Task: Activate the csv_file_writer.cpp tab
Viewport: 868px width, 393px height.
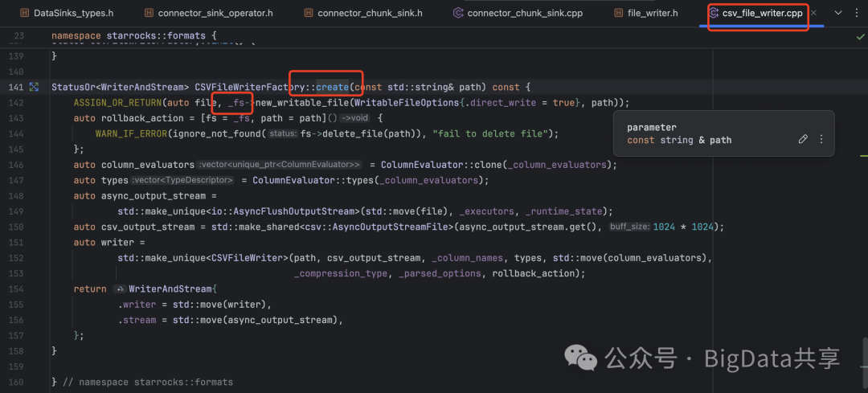Action: pyautogui.click(x=756, y=13)
